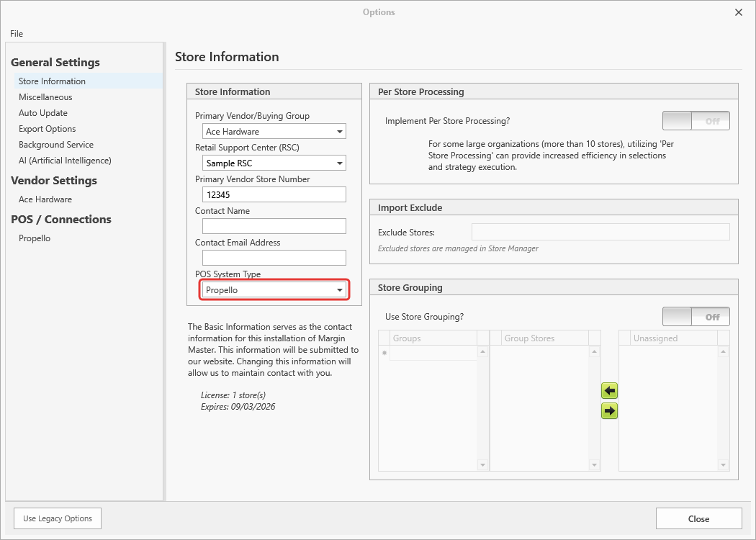
Task: Click Primary Vendor Store Number field
Action: click(x=274, y=195)
